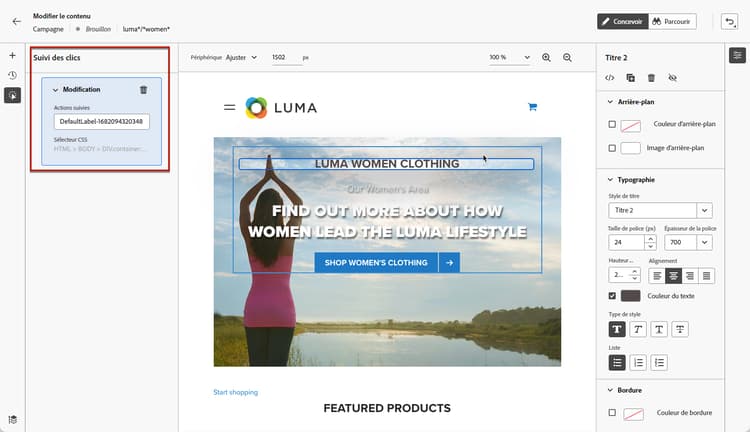Enable Couleur d'arrière-plan checkbox
This screenshot has width=750, height=432.
(x=612, y=124)
